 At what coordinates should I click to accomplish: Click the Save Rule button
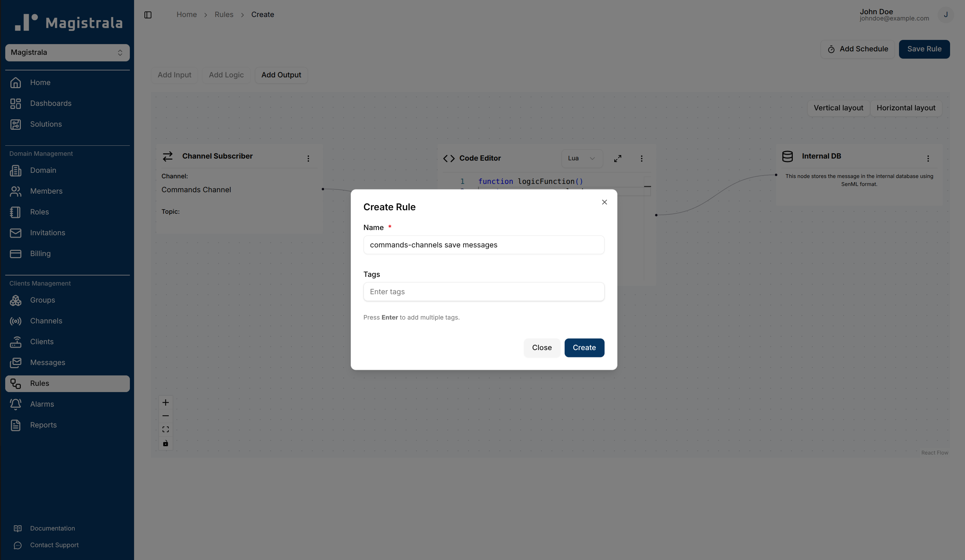[924, 49]
